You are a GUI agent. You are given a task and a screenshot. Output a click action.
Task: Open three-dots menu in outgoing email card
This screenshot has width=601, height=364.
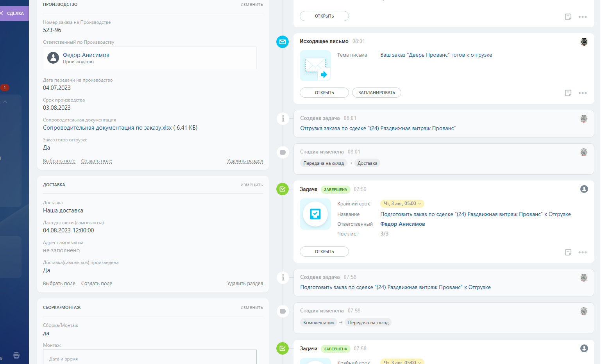point(582,93)
